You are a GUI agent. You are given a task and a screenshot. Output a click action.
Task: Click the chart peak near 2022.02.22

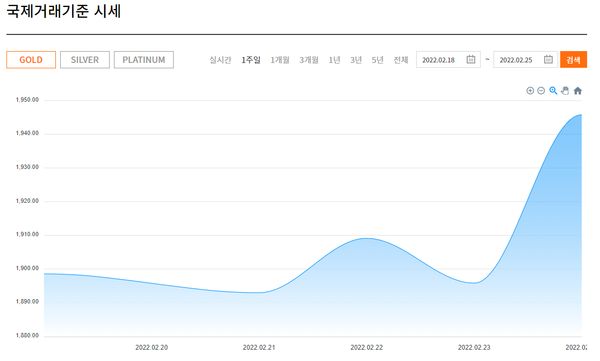[367, 238]
